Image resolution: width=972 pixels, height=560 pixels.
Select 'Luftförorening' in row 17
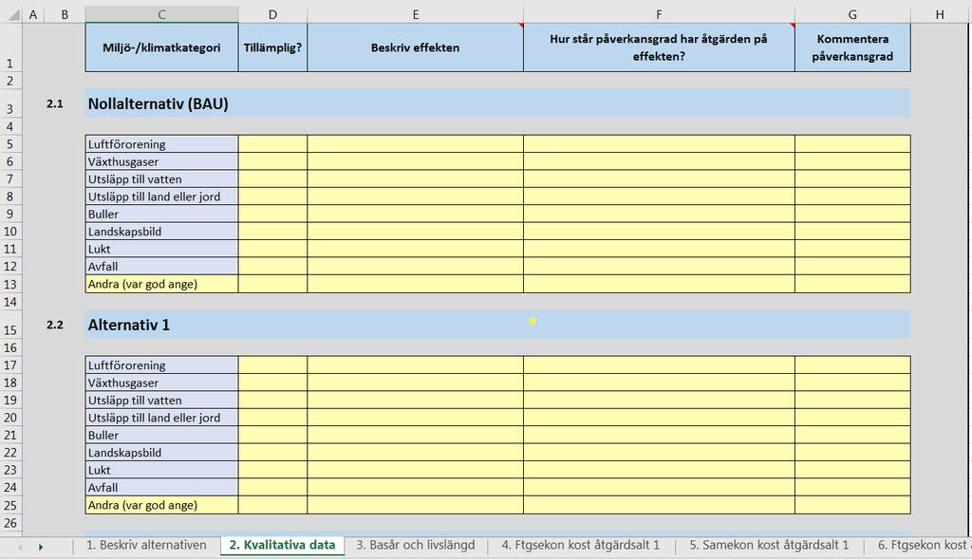(161, 365)
